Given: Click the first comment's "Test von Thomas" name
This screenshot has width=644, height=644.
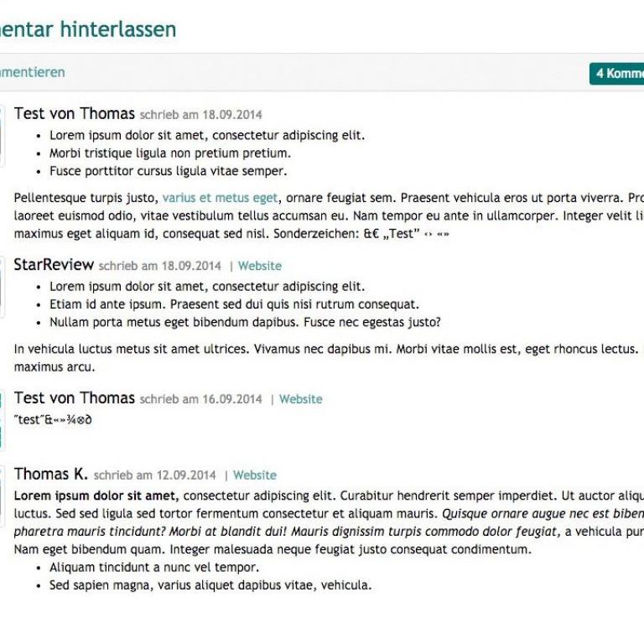Looking at the screenshot, I should coord(75,114).
